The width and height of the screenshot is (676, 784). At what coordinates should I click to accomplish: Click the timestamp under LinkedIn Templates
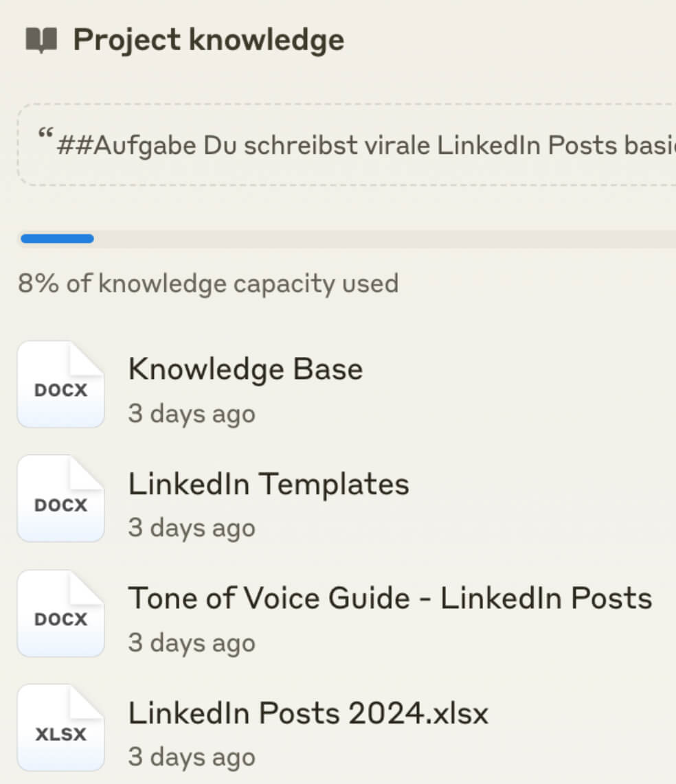click(192, 529)
